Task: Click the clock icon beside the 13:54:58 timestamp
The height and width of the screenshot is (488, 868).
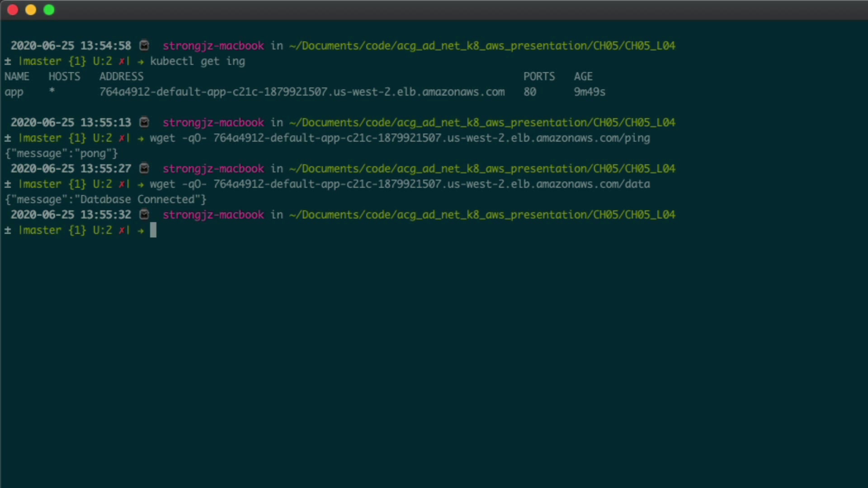Action: tap(144, 46)
